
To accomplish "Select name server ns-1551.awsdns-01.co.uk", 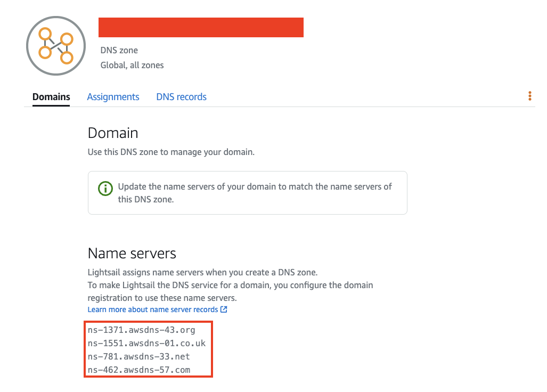I will (x=146, y=344).
